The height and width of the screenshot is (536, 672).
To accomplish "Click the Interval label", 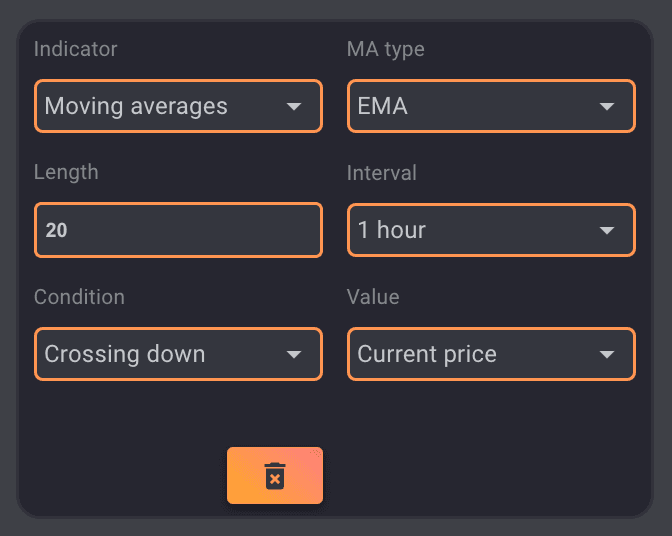I will click(x=381, y=173).
